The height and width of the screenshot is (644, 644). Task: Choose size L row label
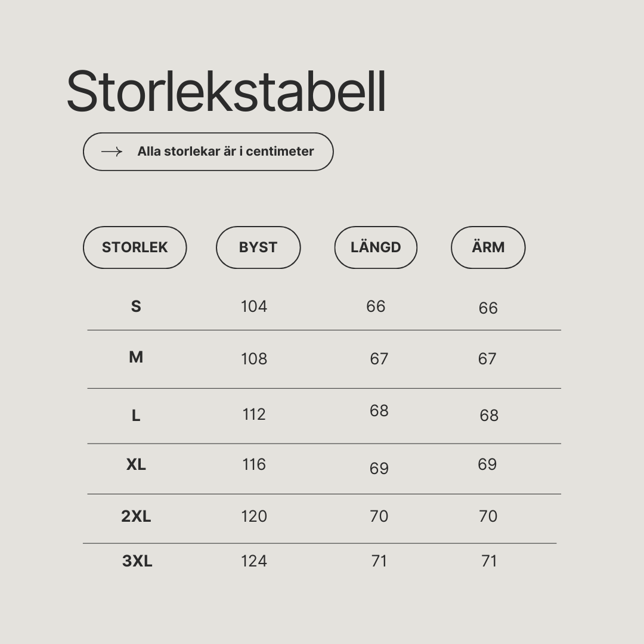(136, 416)
